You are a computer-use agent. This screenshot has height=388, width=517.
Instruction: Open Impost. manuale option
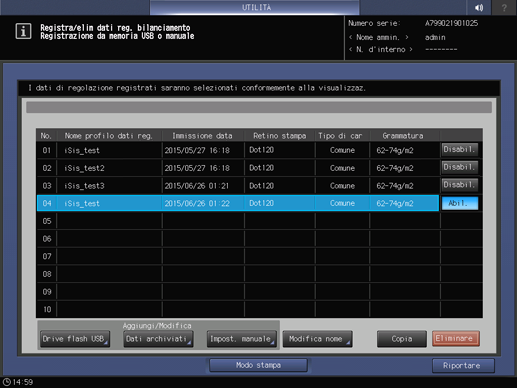click(x=241, y=339)
